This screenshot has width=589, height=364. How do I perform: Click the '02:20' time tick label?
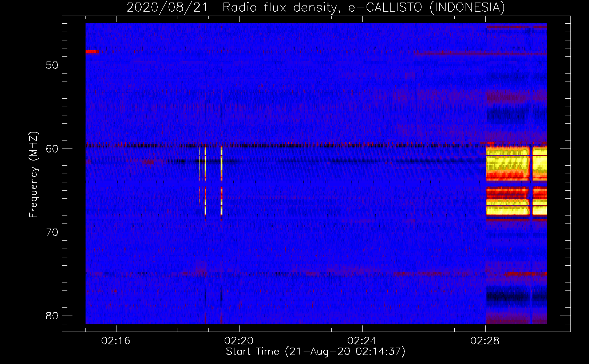click(x=239, y=341)
